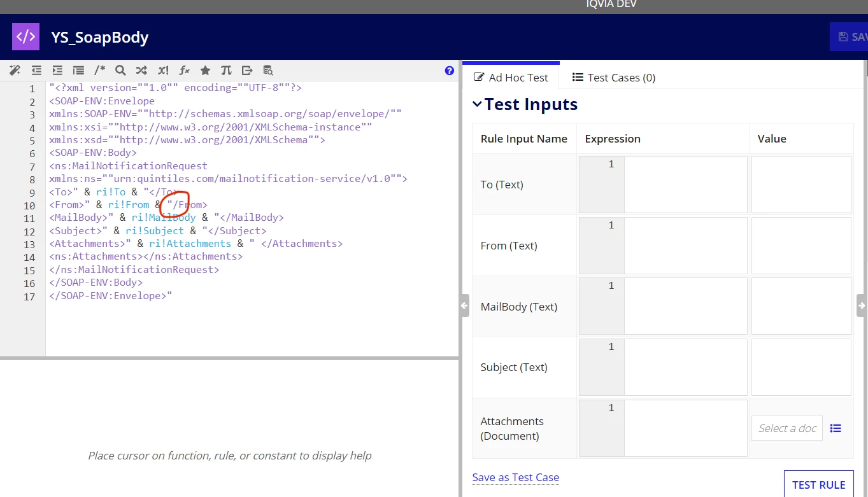
Task: Click the IQVIA DEV environment label
Action: click(x=611, y=4)
